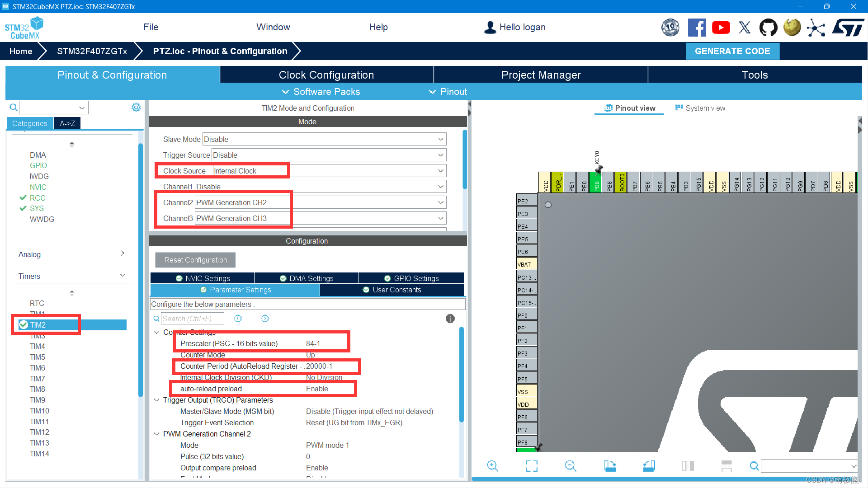Open the Trigger Source dropdown
868x488 pixels.
tap(329, 155)
